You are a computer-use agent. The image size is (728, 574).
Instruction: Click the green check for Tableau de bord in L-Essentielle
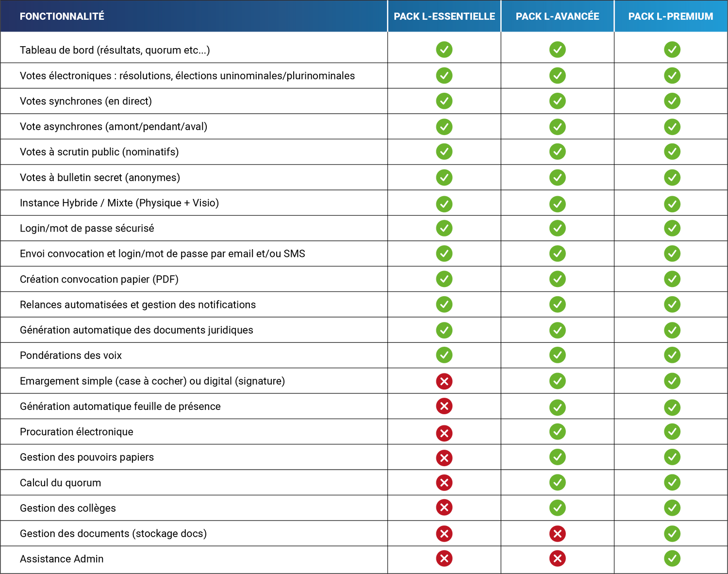coord(444,50)
